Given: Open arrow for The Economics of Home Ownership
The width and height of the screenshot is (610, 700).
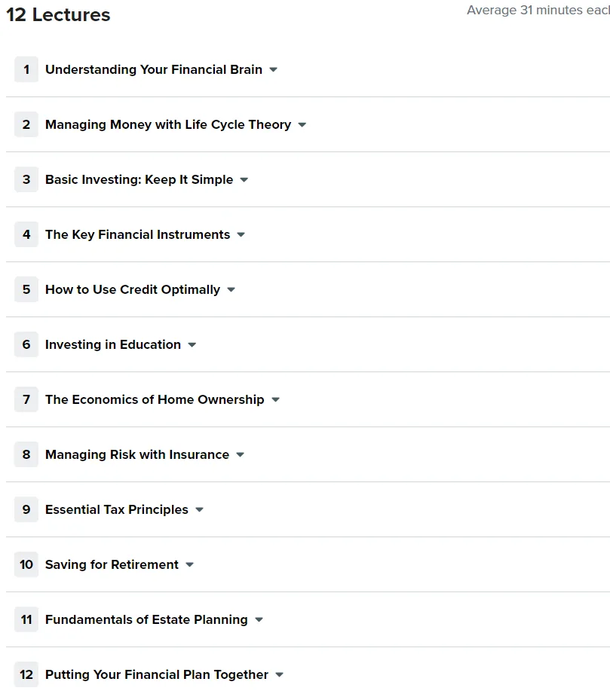Looking at the screenshot, I should pyautogui.click(x=276, y=400).
